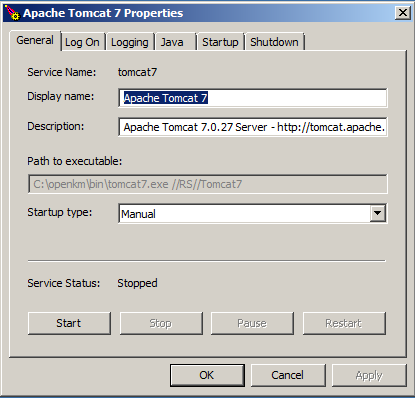Select the General tab
Viewport: 415px width, 398px height.
(35, 40)
